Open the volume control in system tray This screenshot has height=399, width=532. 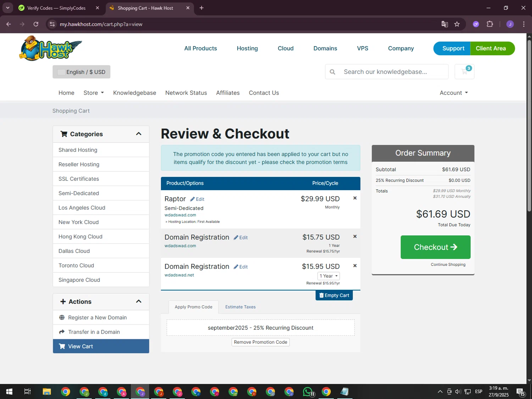(x=458, y=392)
